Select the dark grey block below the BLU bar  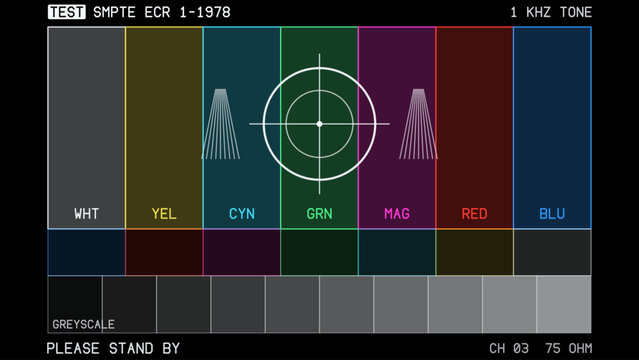[552, 252]
